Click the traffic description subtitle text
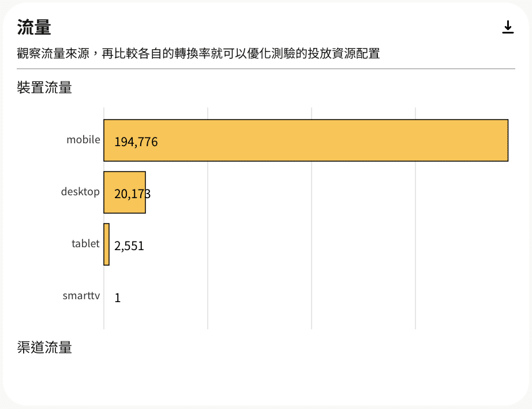 coord(198,53)
